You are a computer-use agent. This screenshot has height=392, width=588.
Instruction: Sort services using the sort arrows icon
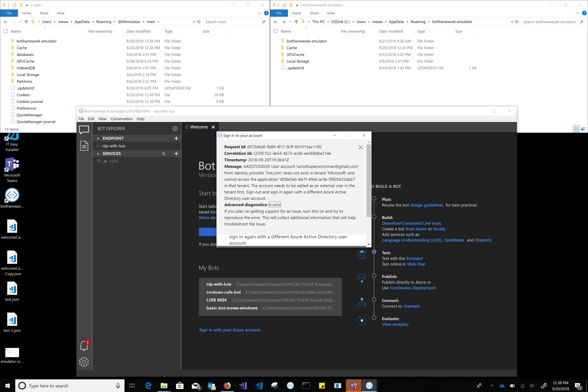click(x=164, y=154)
